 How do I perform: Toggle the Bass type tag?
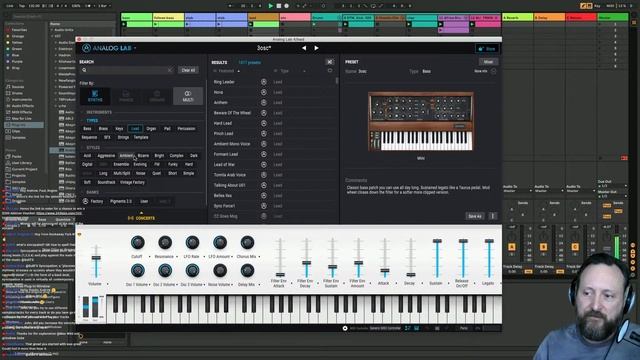[87, 129]
